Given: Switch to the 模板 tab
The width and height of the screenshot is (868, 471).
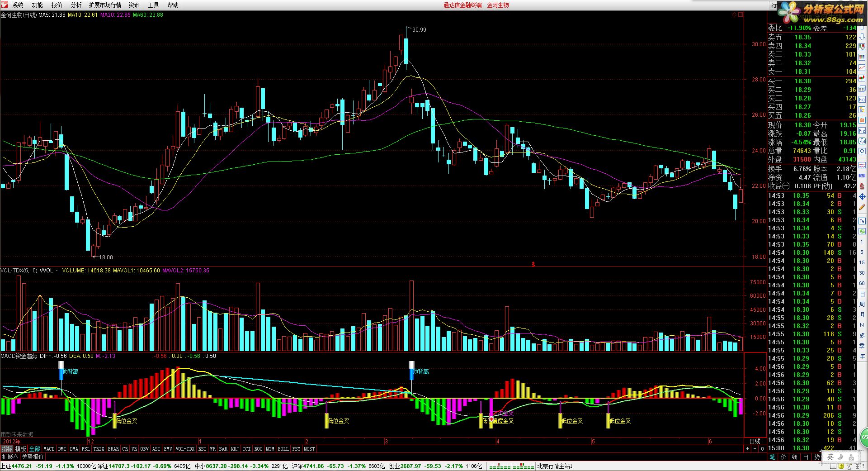Looking at the screenshot, I should tap(21, 449).
